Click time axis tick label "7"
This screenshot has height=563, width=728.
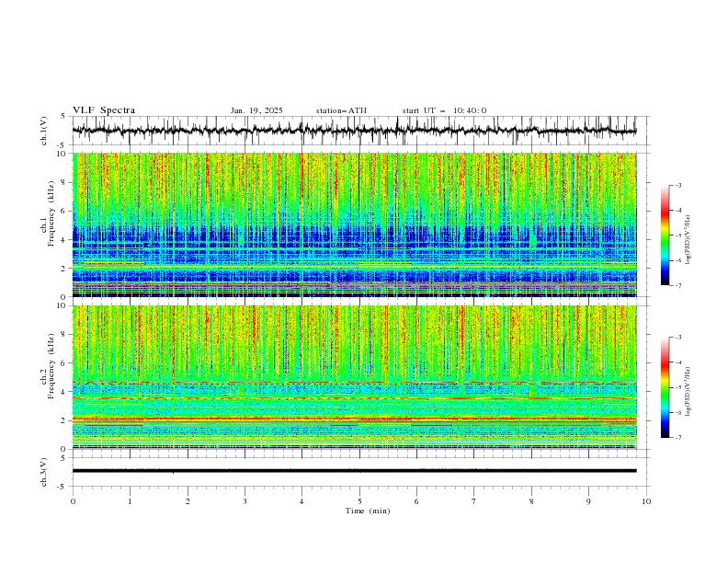pyautogui.click(x=474, y=501)
